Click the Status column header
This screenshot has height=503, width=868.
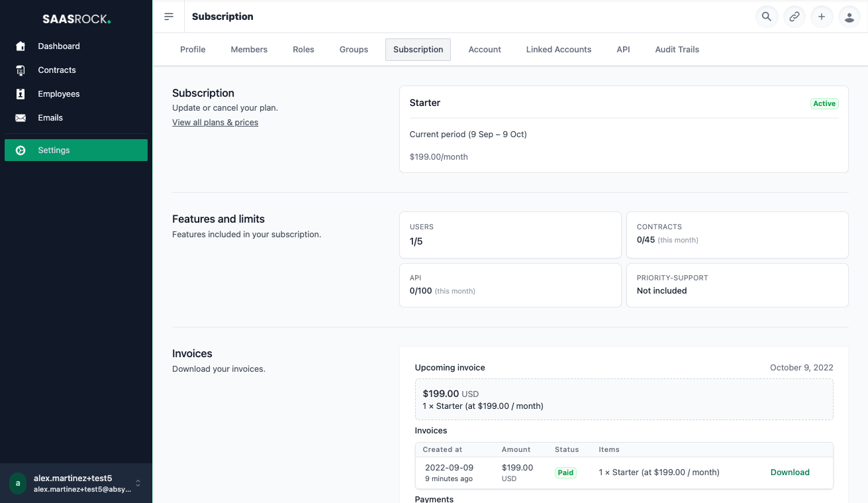click(x=567, y=449)
